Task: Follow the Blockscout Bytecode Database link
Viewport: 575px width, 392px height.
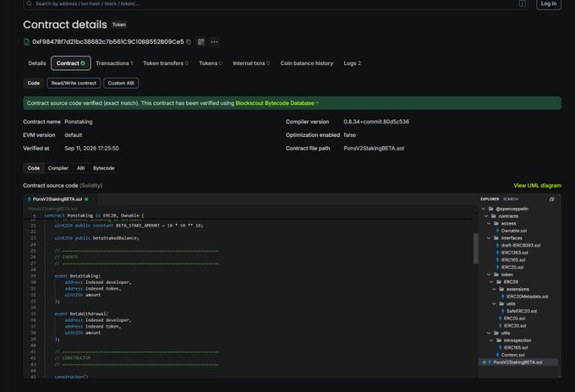Action: click(x=275, y=103)
